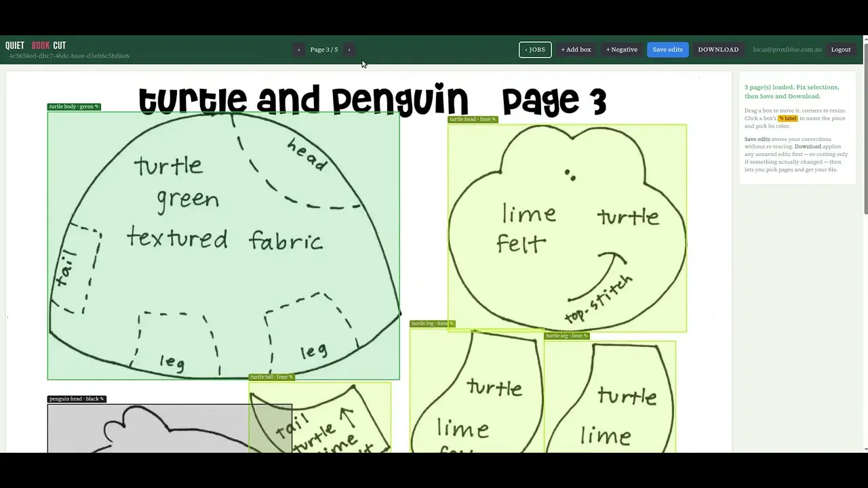Log out using the Logout button
868x488 pixels.
click(x=841, y=49)
